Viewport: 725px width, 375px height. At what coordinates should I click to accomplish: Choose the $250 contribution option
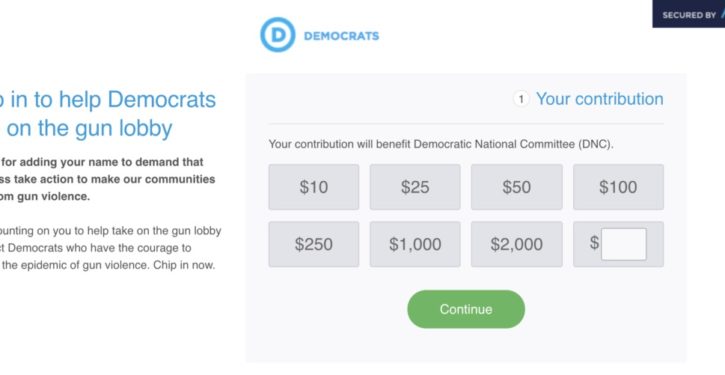coord(313,244)
